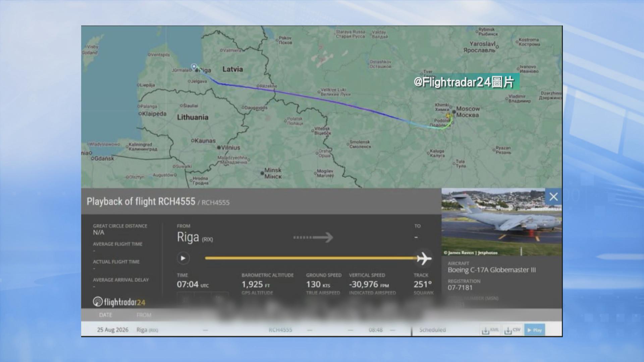
Task: Click the Playback of flight RCH4555 title
Action: click(141, 201)
